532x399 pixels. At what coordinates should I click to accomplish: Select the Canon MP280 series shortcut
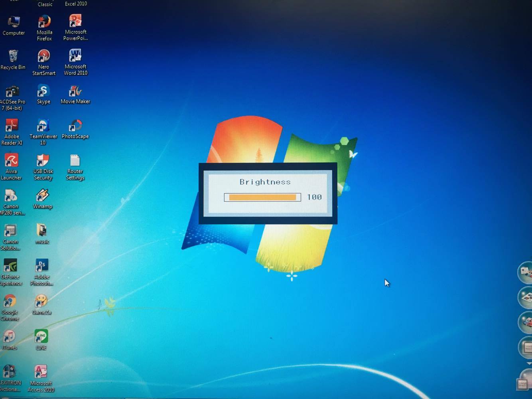(11, 202)
